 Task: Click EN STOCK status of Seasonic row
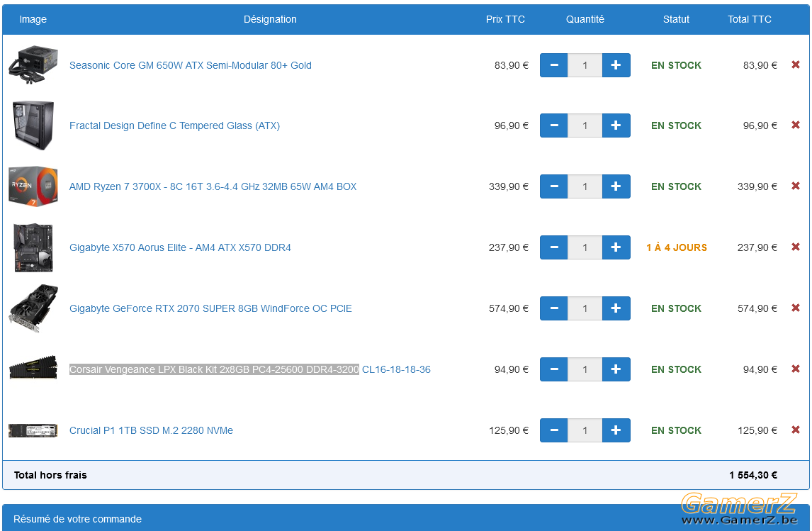click(676, 65)
